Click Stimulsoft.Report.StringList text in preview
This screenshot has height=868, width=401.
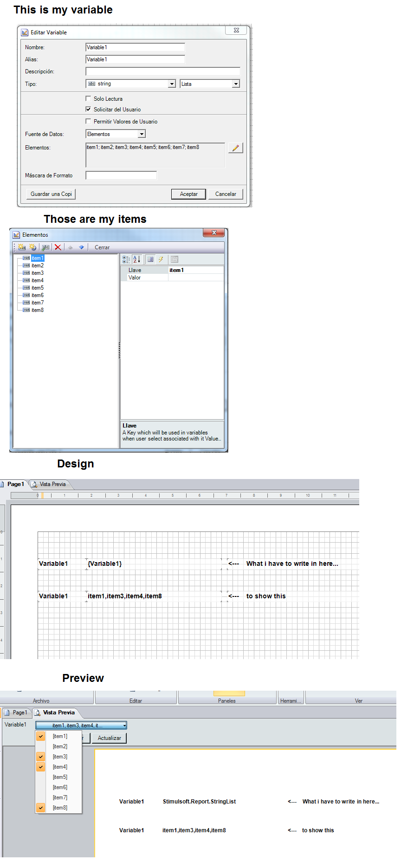200,802
